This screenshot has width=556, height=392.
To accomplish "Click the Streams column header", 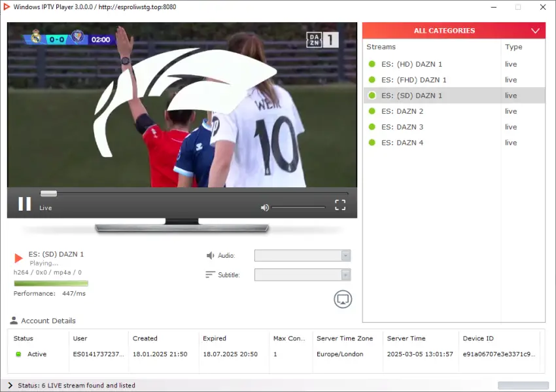I will click(x=381, y=47).
